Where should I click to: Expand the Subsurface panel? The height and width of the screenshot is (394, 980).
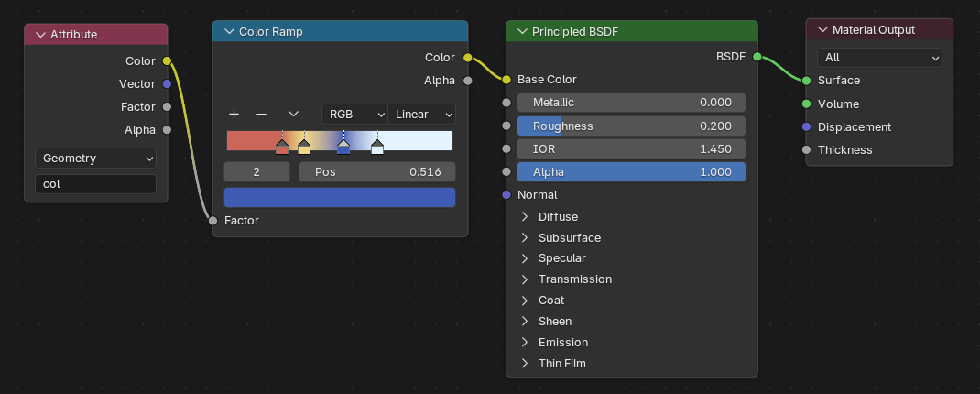[526, 237]
